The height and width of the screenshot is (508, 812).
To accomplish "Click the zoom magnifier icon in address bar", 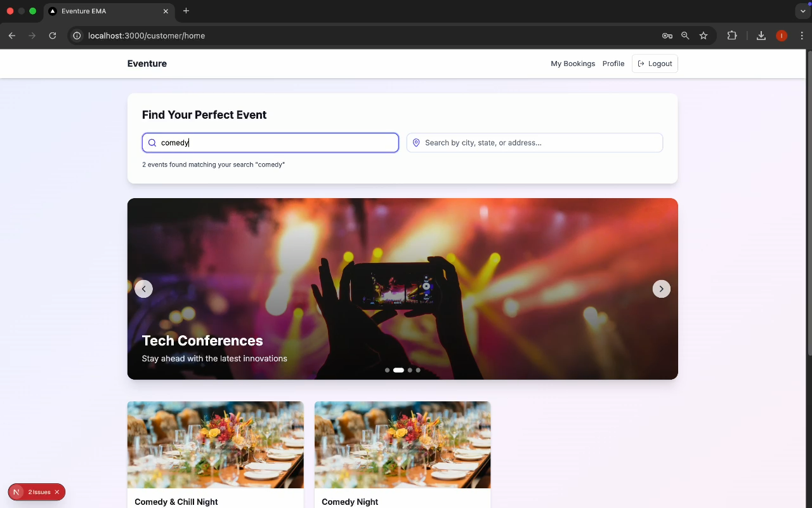I will pos(685,36).
